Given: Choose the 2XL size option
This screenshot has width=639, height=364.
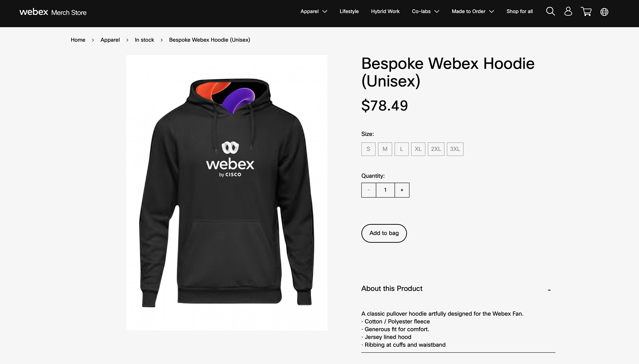Looking at the screenshot, I should [436, 149].
